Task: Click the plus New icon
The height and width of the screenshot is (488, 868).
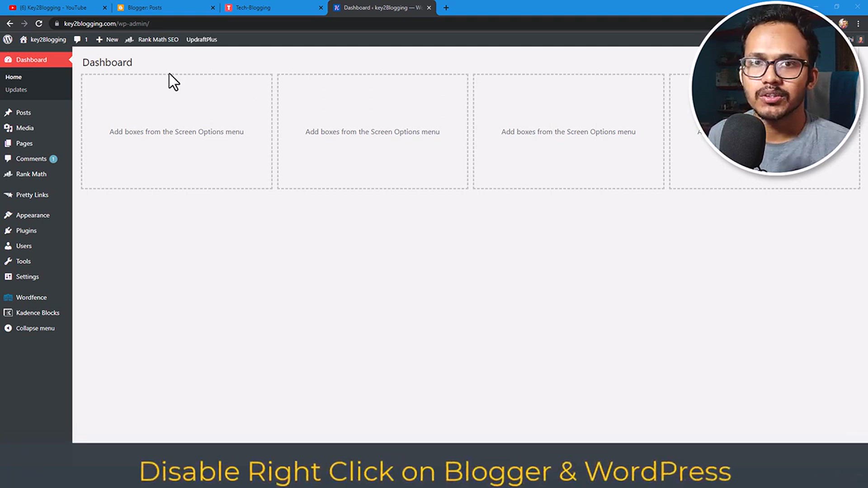Action: (x=99, y=39)
